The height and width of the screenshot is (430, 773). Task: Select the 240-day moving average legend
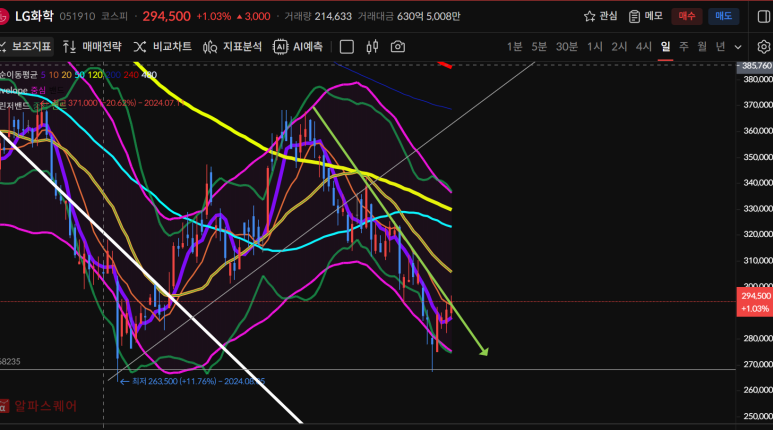click(131, 75)
